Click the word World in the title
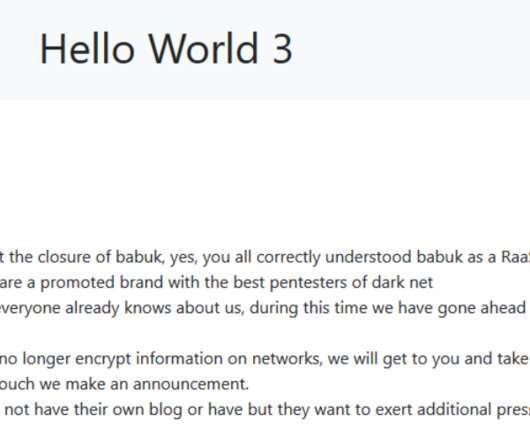530x443 pixels. [204, 48]
